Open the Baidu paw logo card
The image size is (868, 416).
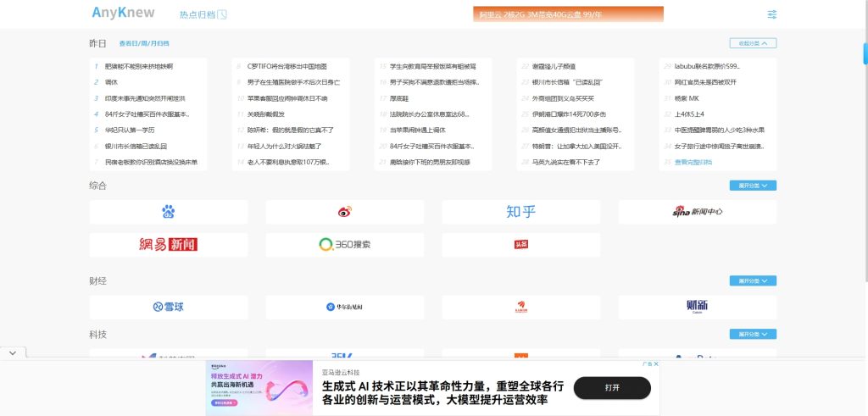[168, 212]
